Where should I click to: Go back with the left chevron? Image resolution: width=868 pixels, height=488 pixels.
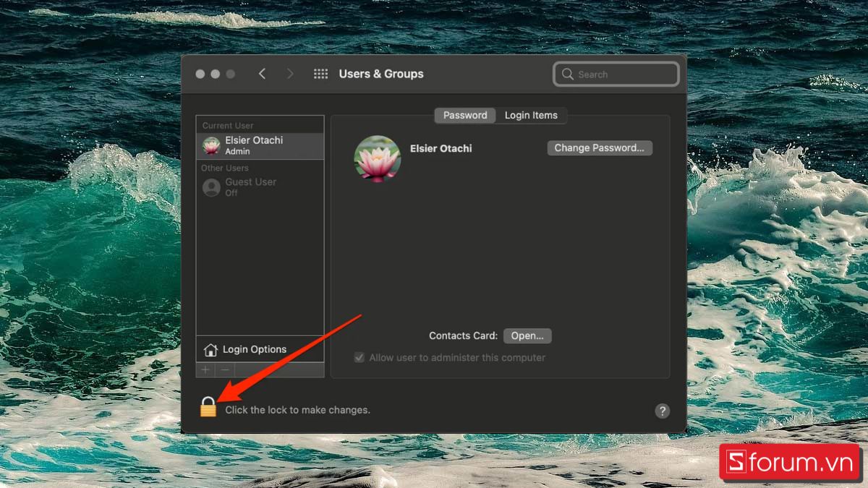(262, 74)
